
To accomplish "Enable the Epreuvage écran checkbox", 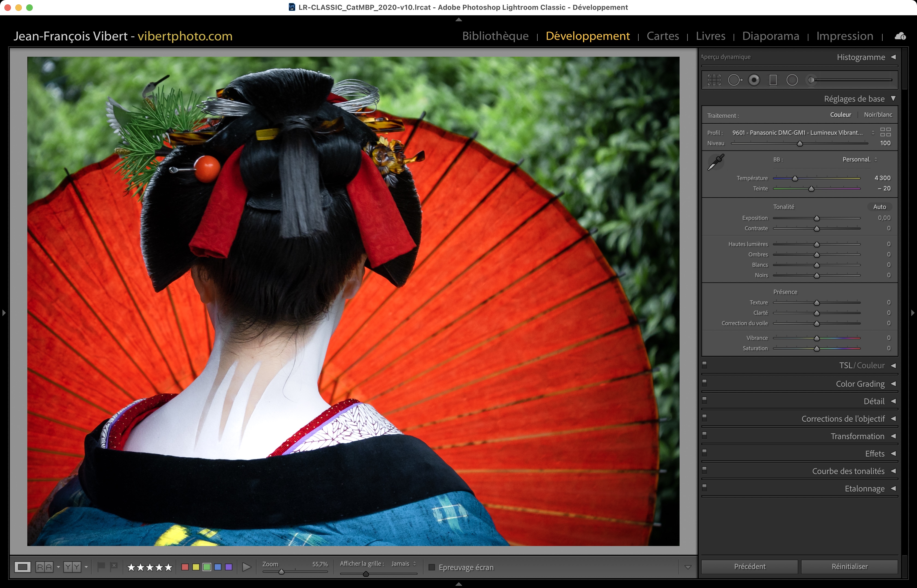I will click(432, 567).
